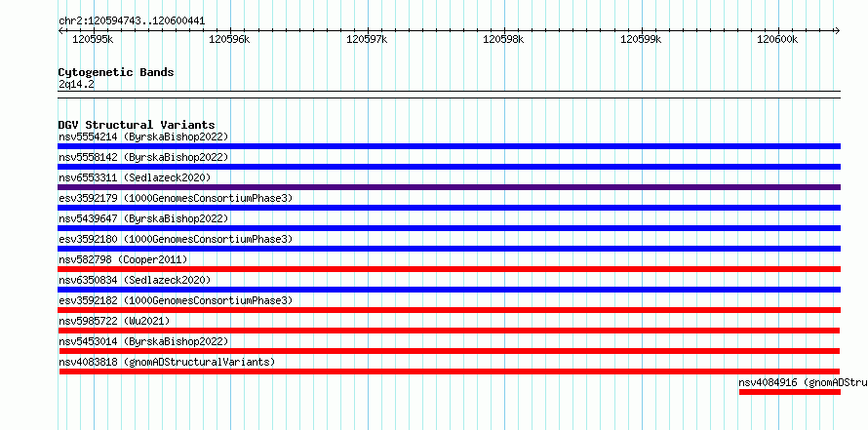Click the right arrowhead of the ruler
The image size is (868, 430).
(x=838, y=31)
